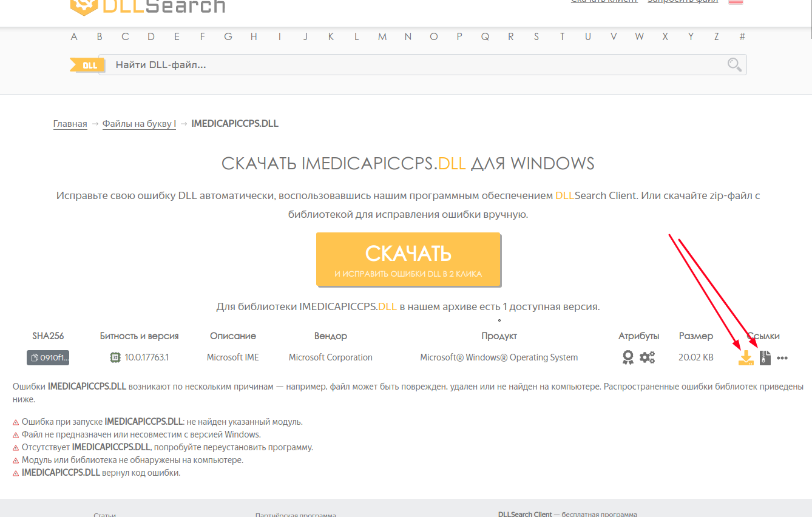Click the 20.02 KB size value

click(696, 357)
